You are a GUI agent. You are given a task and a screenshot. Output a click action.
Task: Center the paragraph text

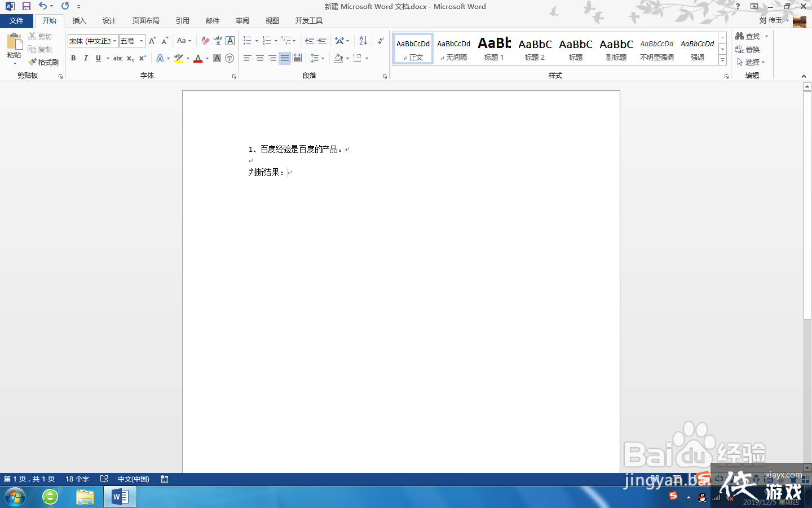pos(260,58)
